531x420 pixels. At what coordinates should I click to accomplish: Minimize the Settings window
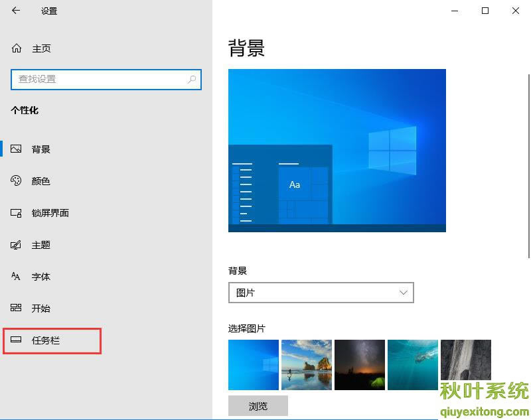coord(455,11)
